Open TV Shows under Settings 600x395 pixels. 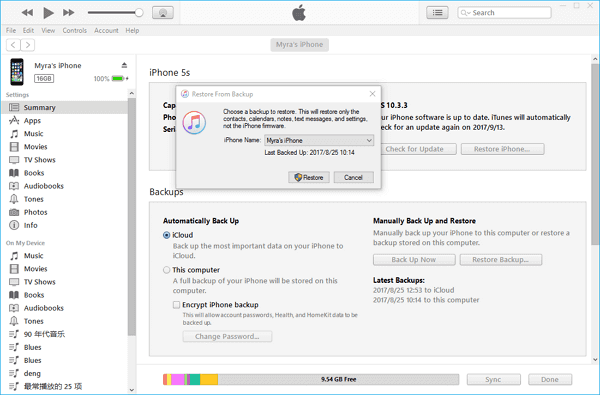pos(65,160)
